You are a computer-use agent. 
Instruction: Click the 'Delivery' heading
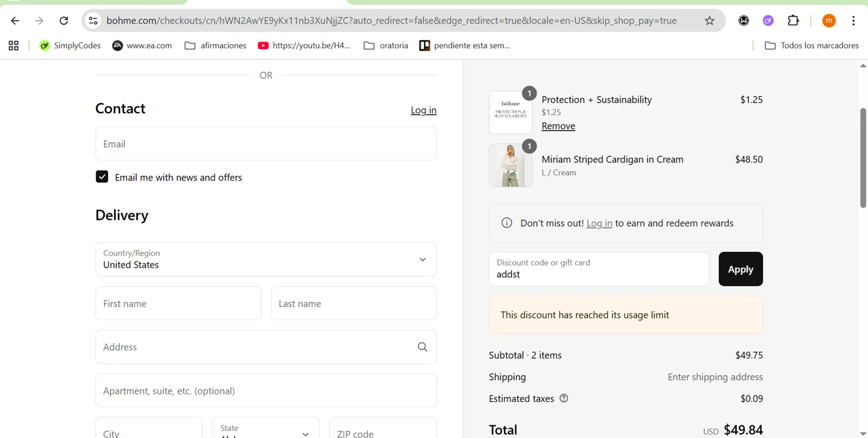pyautogui.click(x=122, y=215)
